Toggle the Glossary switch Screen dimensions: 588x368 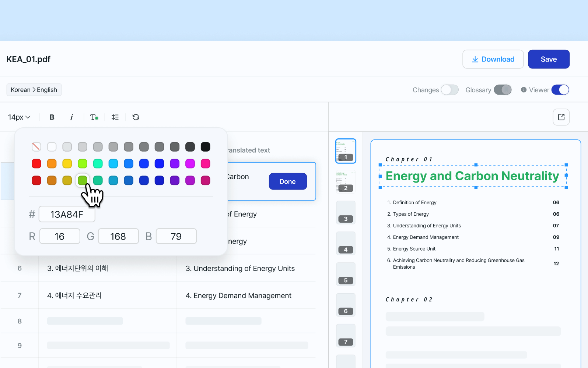503,90
